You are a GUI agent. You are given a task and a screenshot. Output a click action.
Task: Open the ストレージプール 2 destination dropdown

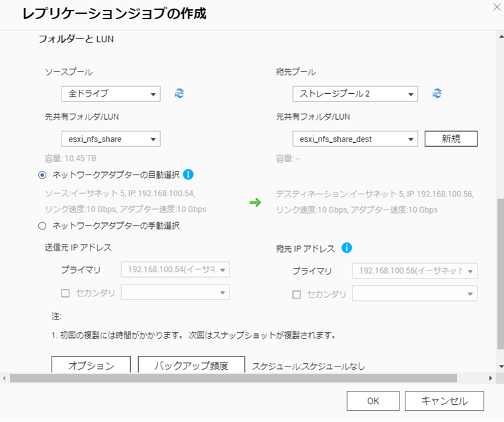pos(355,94)
